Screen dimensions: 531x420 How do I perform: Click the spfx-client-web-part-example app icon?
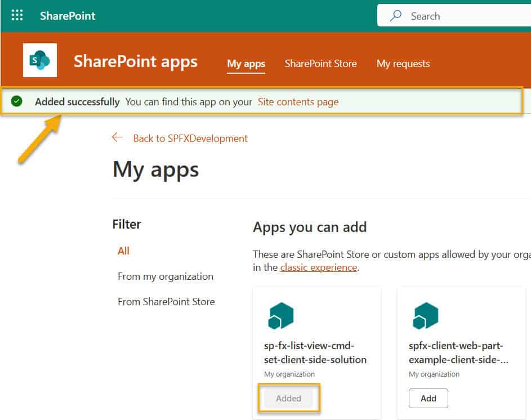pos(425,316)
